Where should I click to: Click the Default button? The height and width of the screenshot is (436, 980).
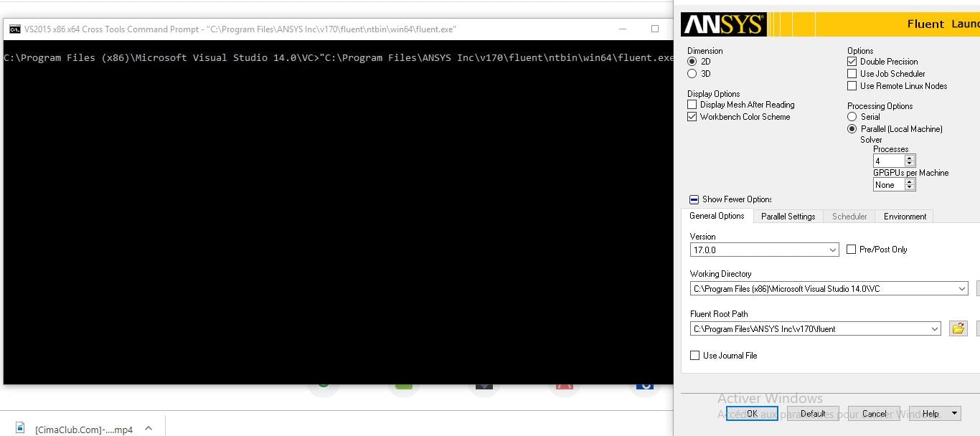[813, 414]
